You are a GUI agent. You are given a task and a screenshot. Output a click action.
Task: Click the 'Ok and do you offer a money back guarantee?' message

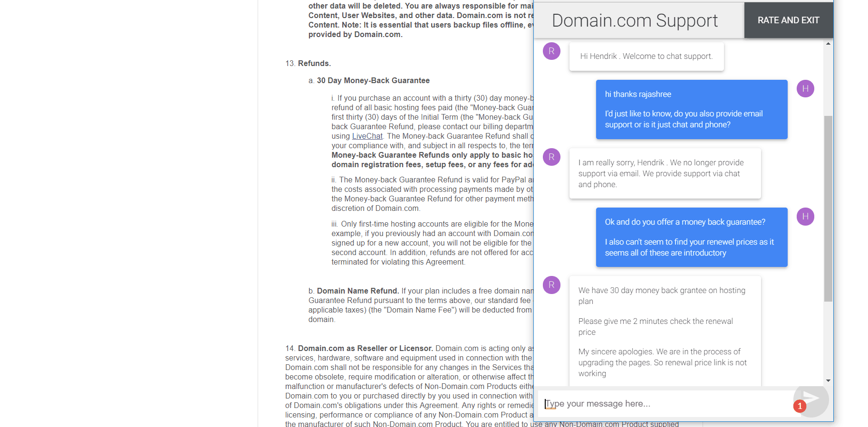(685, 222)
